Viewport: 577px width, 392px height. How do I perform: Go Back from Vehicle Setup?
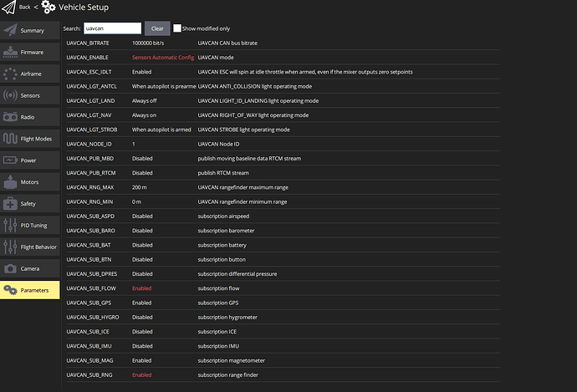pos(24,7)
